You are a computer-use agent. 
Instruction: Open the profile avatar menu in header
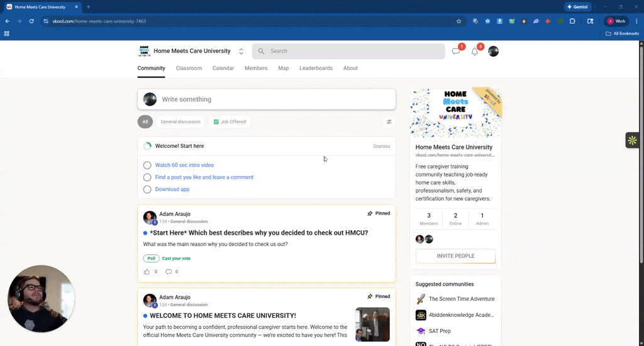pos(493,52)
